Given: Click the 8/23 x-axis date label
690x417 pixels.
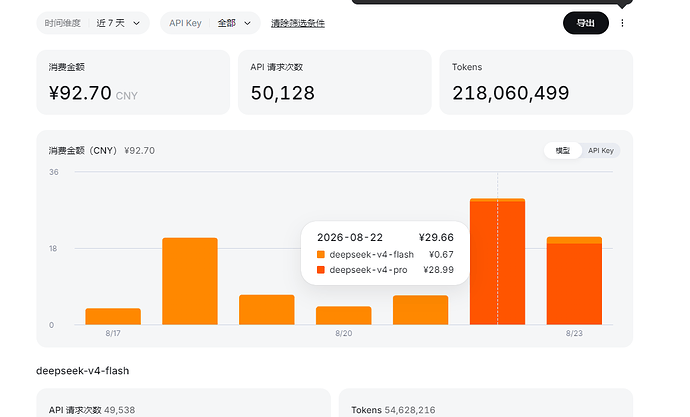Looking at the screenshot, I should [574, 333].
